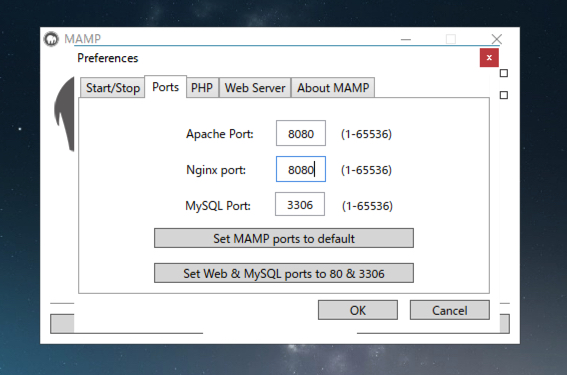Confirm preferences with OK button

(x=358, y=310)
